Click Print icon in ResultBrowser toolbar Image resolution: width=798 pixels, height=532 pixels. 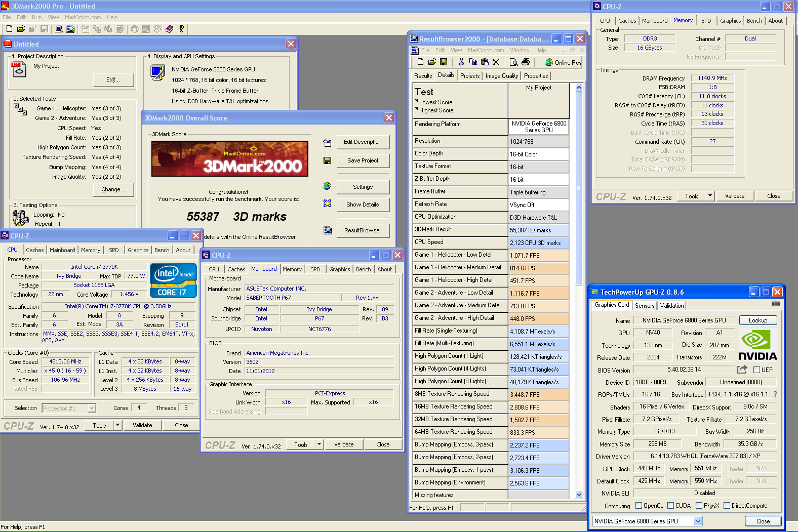tap(526, 62)
